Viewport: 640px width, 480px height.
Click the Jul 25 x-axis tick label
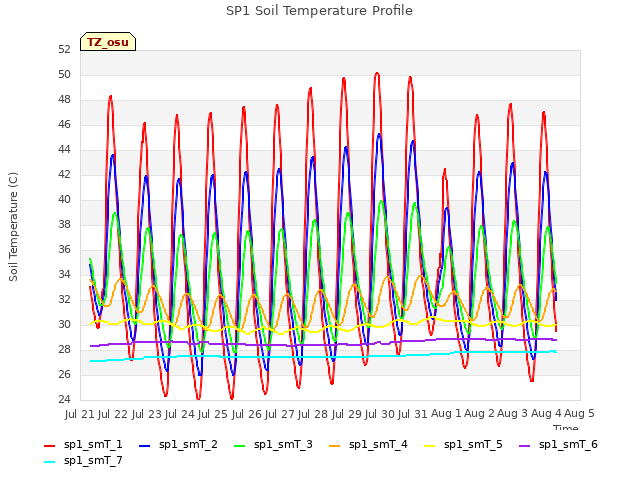213,414
